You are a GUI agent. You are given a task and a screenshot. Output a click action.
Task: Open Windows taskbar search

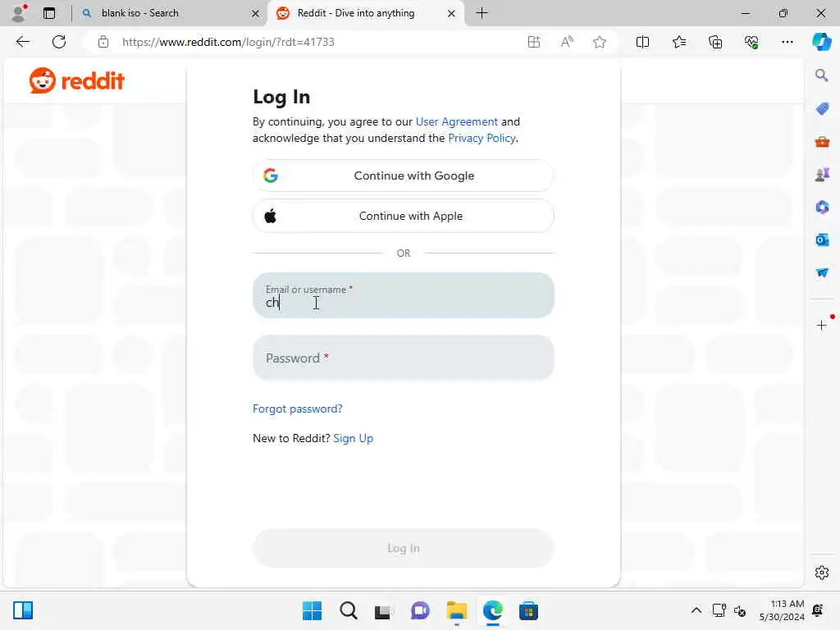pyautogui.click(x=348, y=610)
